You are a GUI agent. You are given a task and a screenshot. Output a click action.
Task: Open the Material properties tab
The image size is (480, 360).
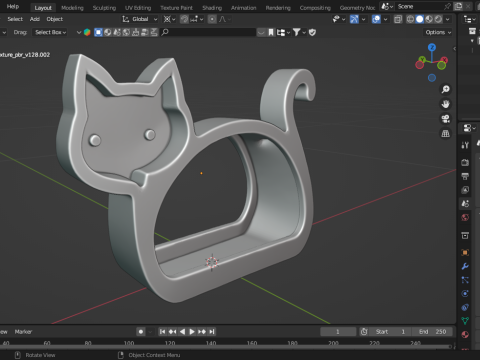click(x=465, y=335)
